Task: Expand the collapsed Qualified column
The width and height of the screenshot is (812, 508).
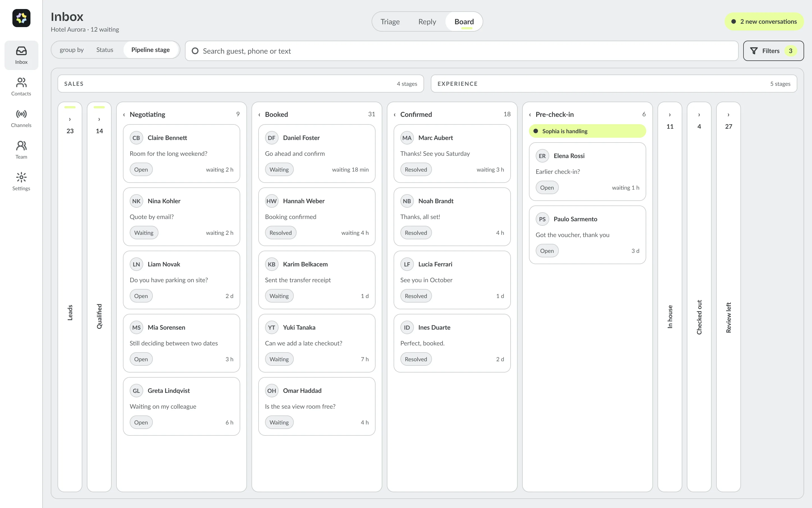Action: pyautogui.click(x=99, y=119)
